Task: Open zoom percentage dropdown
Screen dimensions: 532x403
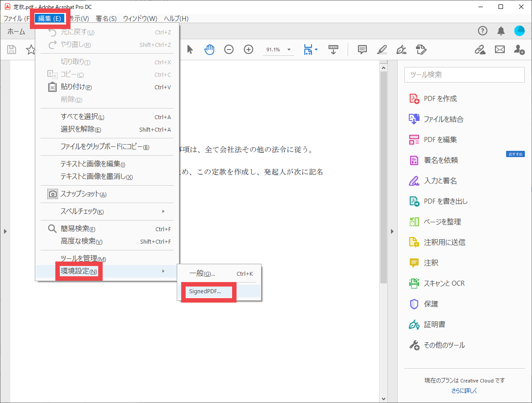Action: pos(289,50)
